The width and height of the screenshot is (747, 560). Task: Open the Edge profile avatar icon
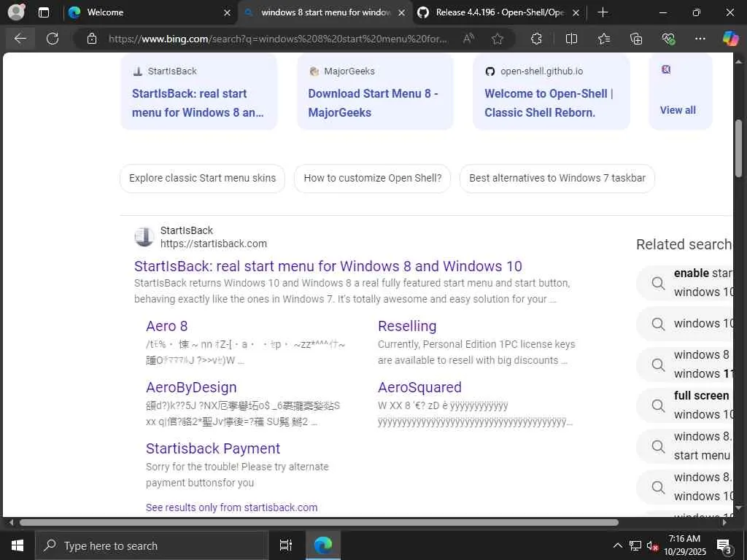16,12
